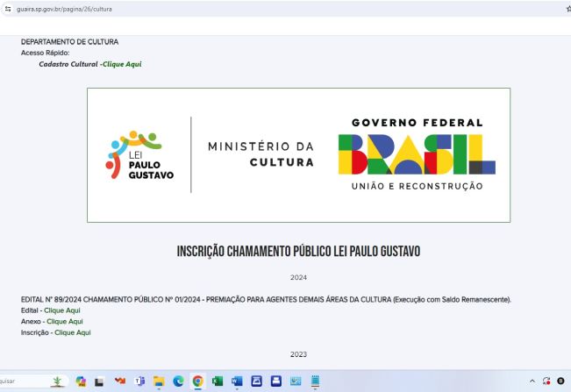Click the black circle B tray icon
This screenshot has height=392, width=571.
tap(560, 381)
